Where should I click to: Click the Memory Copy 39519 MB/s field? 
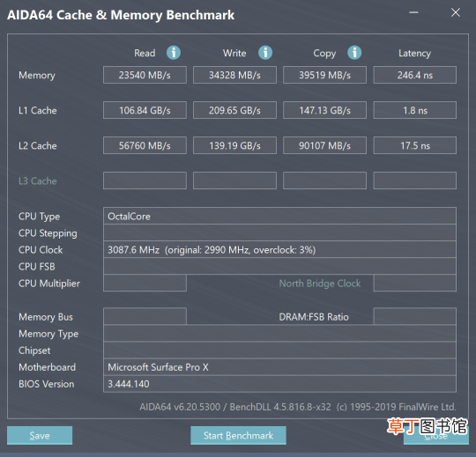point(324,75)
